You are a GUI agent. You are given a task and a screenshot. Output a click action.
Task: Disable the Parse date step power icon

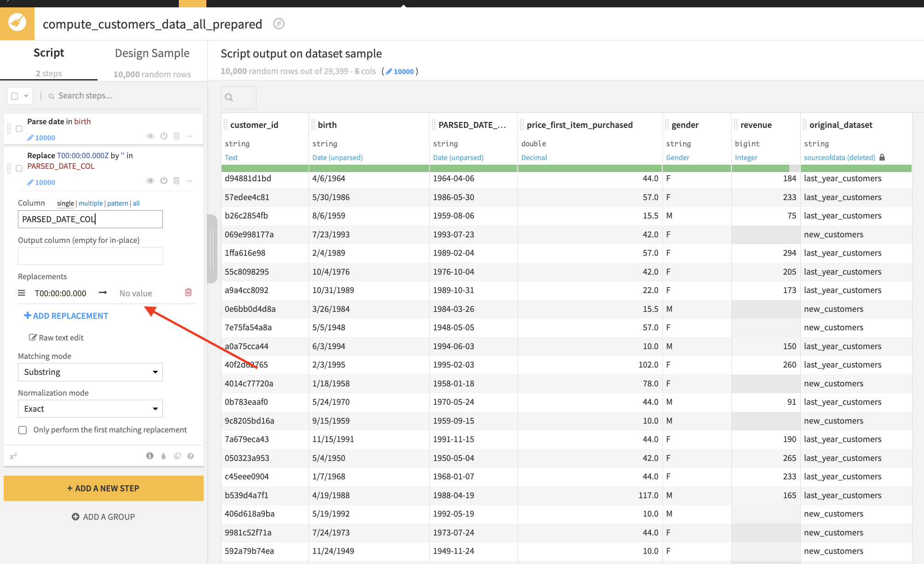coord(164,136)
